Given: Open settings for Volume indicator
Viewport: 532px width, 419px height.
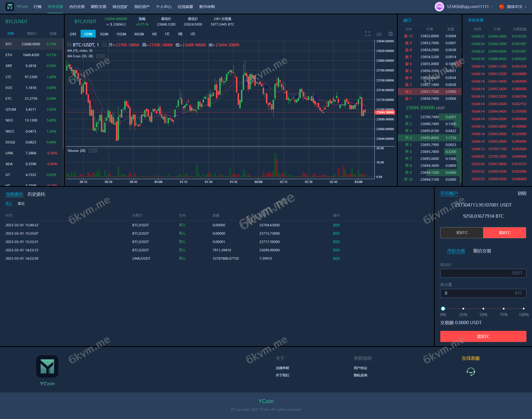Looking at the screenshot, I should (90, 151).
